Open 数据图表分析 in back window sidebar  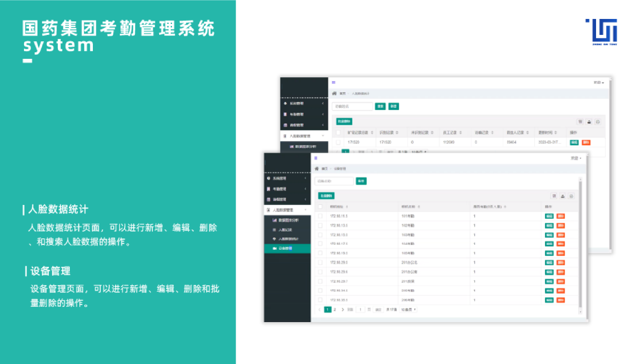coord(304,147)
